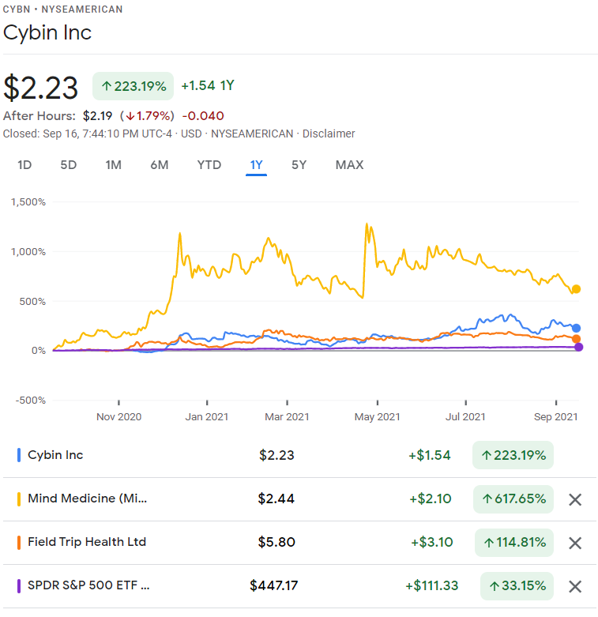Viewport: 598px width, 617px height.
Task: Click the Cybin Inc page title
Action: pos(47,32)
